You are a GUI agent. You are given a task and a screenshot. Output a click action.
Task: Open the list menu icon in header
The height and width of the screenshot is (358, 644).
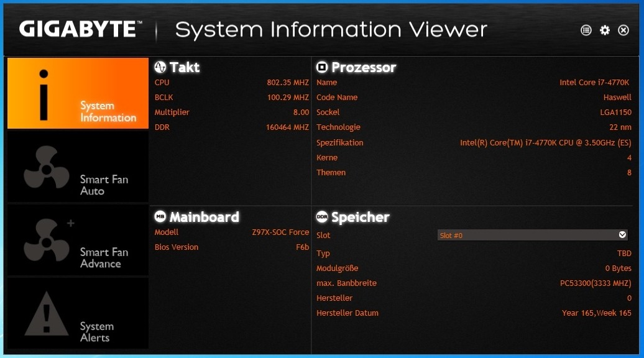[586, 30]
